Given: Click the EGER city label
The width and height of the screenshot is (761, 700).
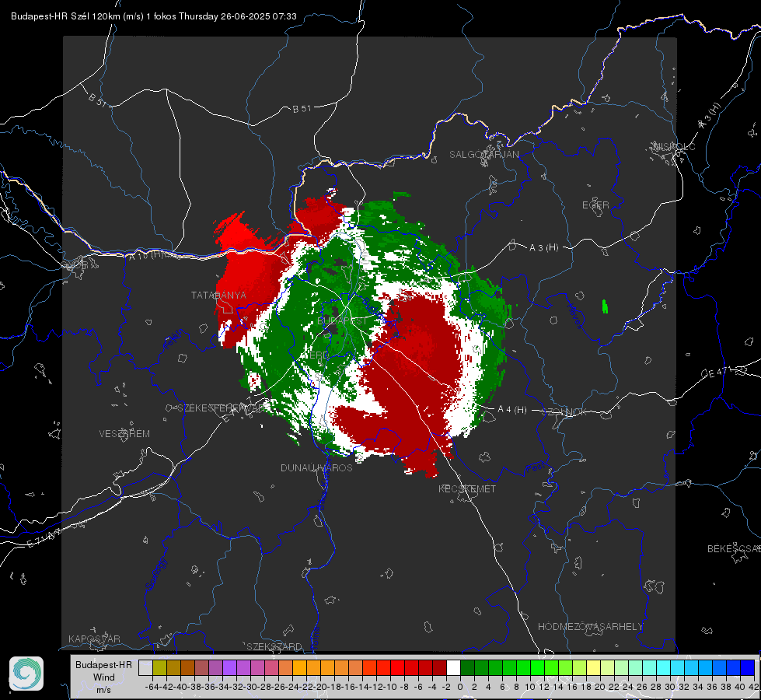Looking at the screenshot, I should pyautogui.click(x=595, y=205).
